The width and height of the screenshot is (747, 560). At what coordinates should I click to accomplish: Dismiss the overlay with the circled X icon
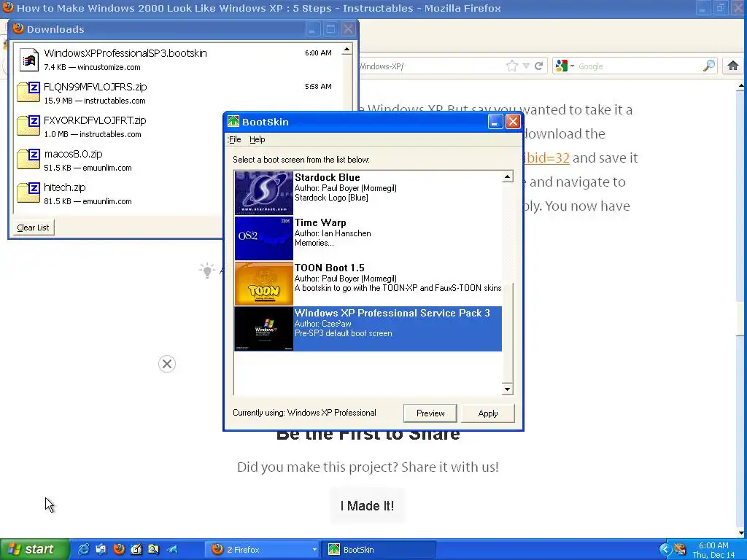point(167,365)
